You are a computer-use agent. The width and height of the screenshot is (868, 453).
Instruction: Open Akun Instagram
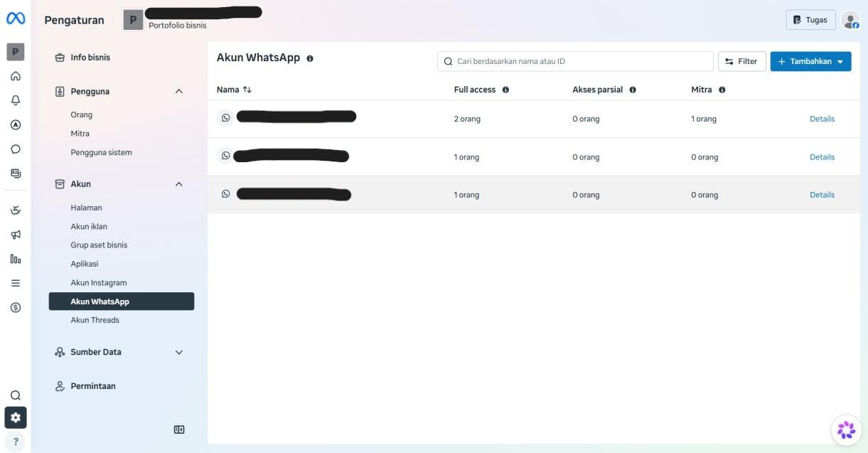[x=98, y=282]
